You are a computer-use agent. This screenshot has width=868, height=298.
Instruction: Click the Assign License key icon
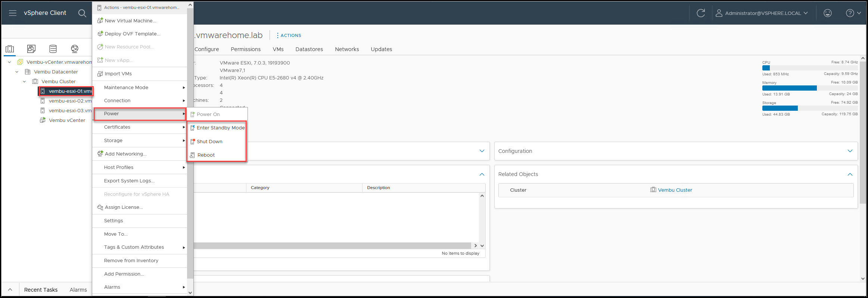click(100, 207)
